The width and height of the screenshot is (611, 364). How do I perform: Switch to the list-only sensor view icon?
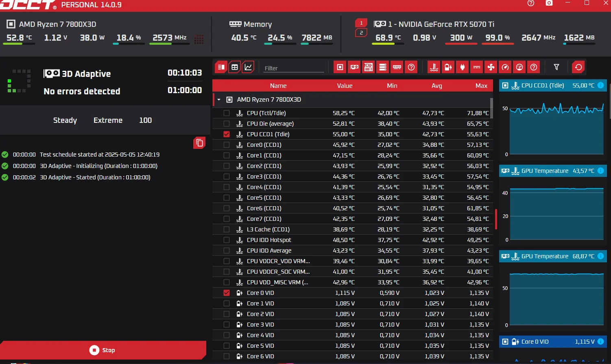point(221,67)
